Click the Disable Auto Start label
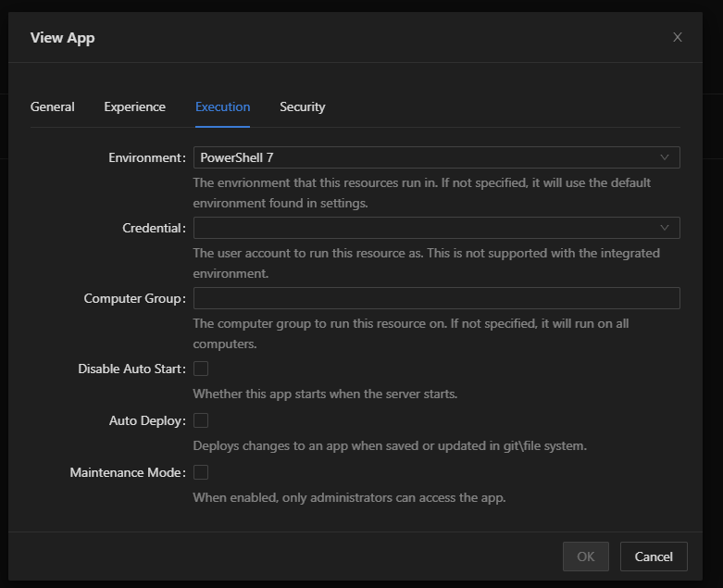The height and width of the screenshot is (588, 723). [131, 369]
